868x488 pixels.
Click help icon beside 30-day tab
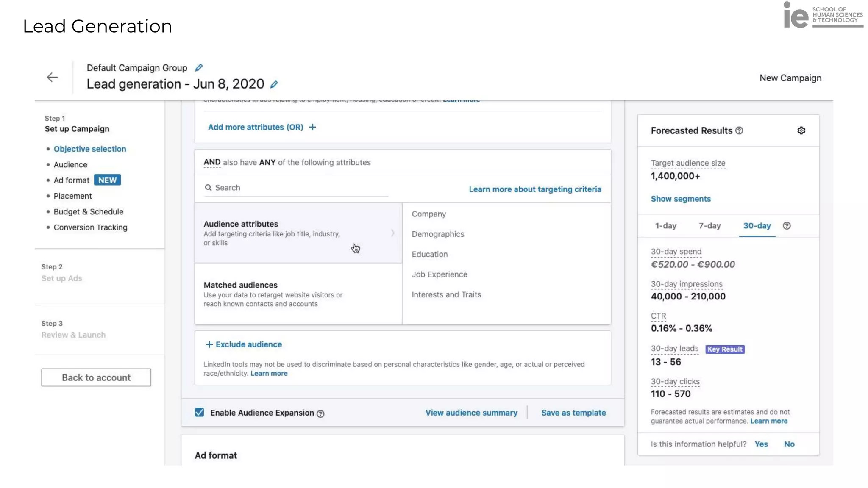point(787,226)
